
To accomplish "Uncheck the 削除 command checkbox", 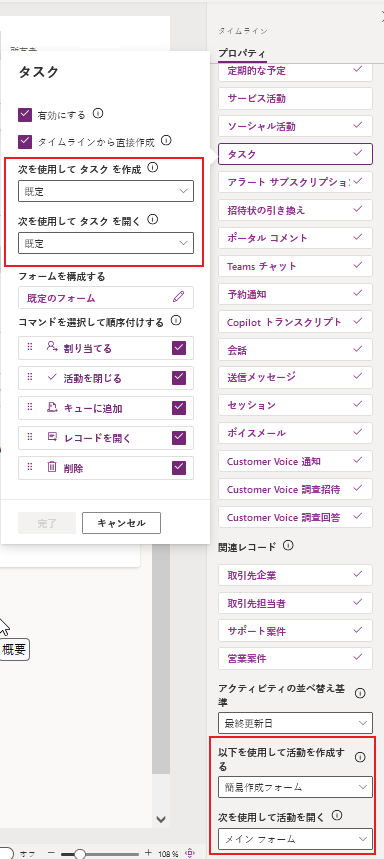I will (x=179, y=468).
